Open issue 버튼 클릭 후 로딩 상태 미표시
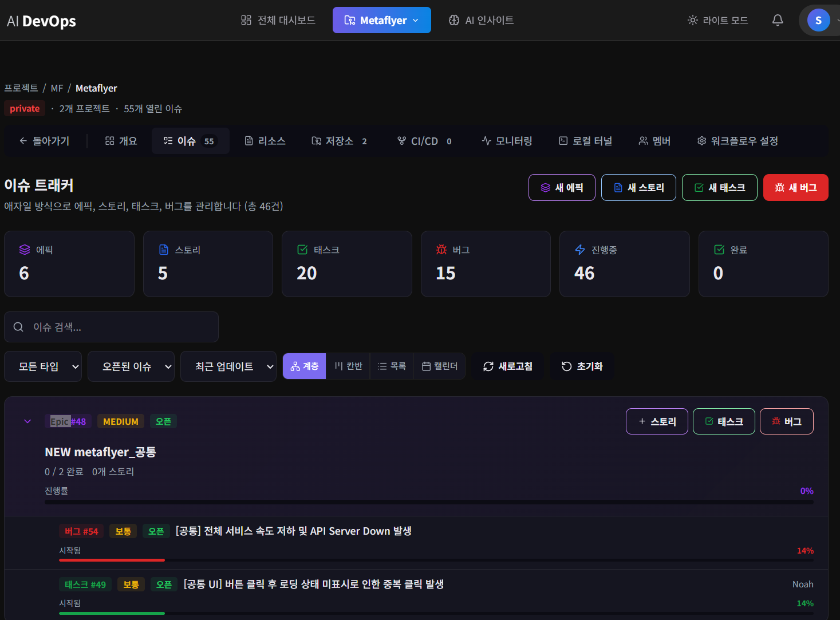 313,585
